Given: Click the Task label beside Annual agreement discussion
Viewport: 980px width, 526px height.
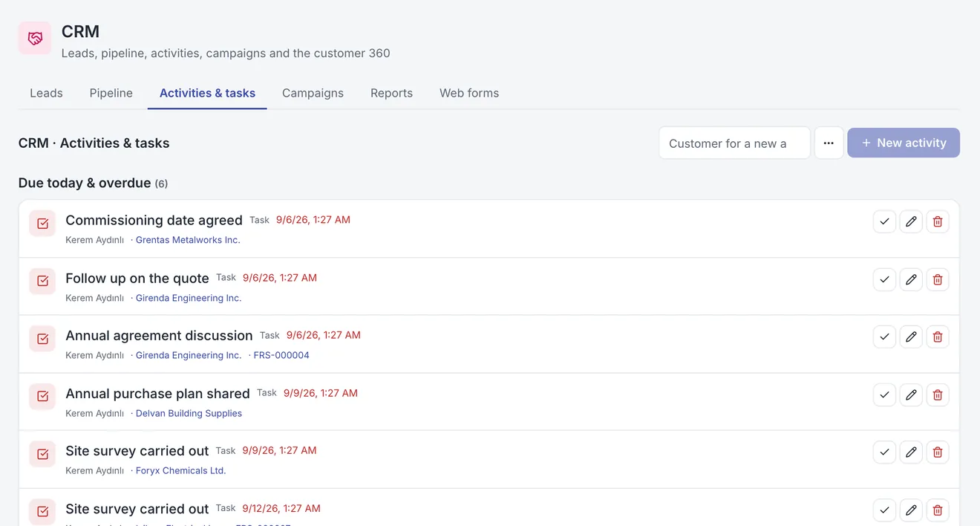Looking at the screenshot, I should tap(269, 335).
